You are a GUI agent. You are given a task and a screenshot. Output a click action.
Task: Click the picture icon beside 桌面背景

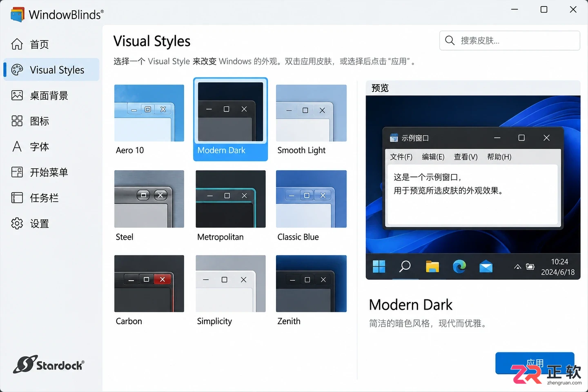click(x=17, y=95)
